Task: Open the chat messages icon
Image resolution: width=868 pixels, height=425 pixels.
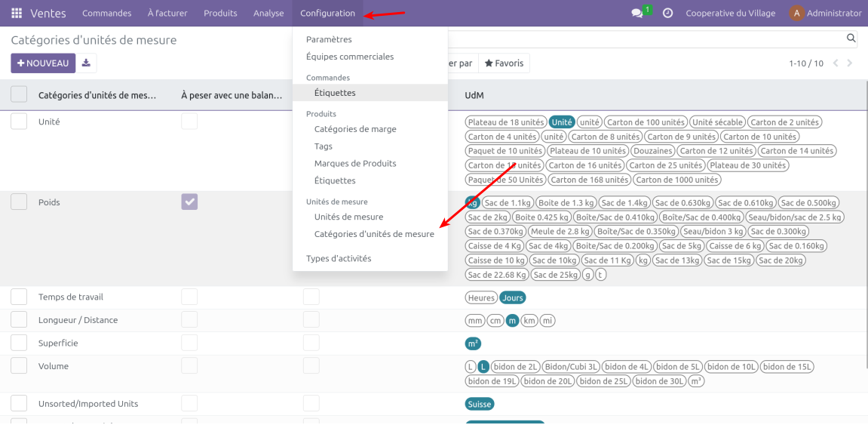Action: coord(637,13)
